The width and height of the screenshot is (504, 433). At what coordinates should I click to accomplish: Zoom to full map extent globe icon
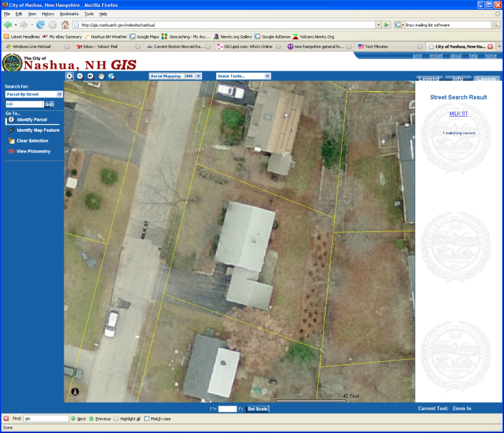(112, 76)
